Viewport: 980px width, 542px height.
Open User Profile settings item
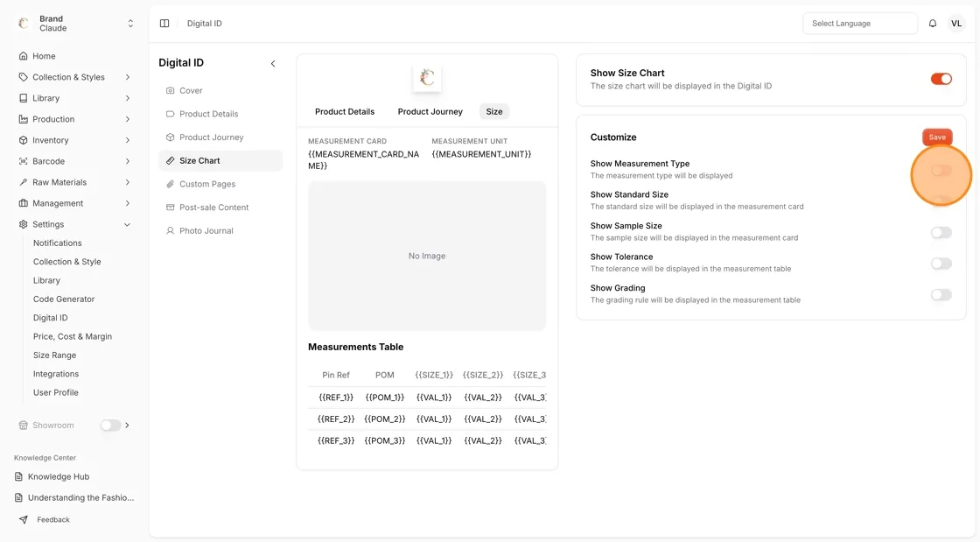(56, 392)
